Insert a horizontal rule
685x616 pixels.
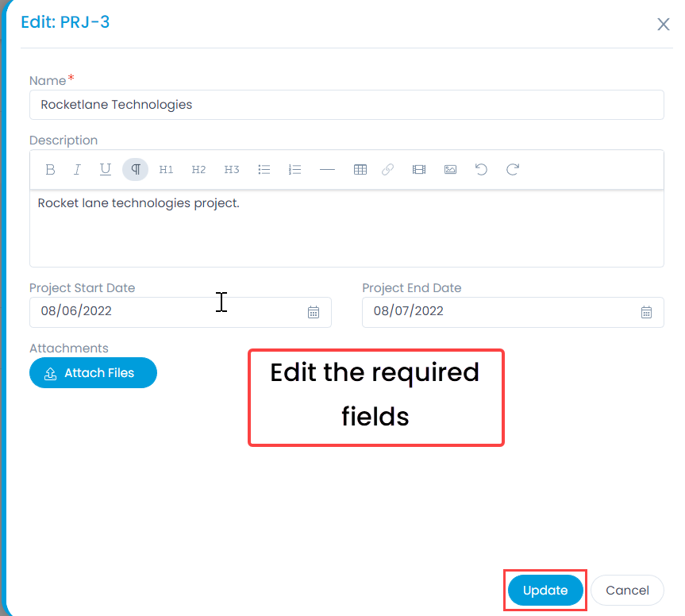[x=327, y=170]
